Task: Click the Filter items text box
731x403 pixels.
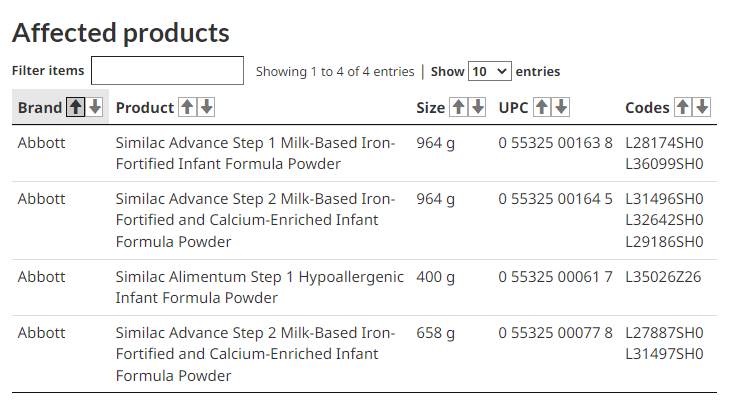Action: (167, 70)
